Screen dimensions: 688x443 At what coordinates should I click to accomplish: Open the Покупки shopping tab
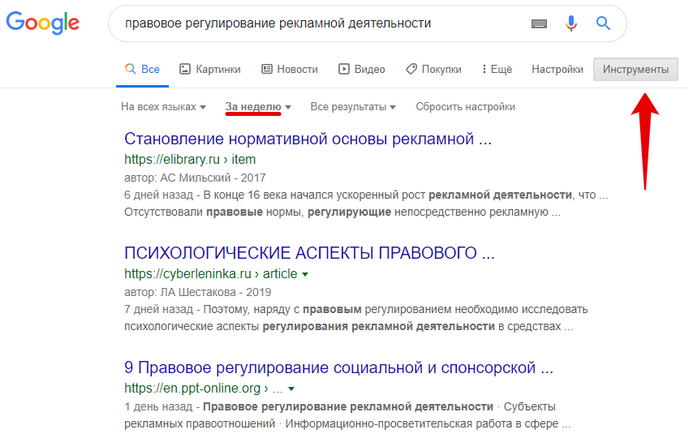tap(433, 69)
